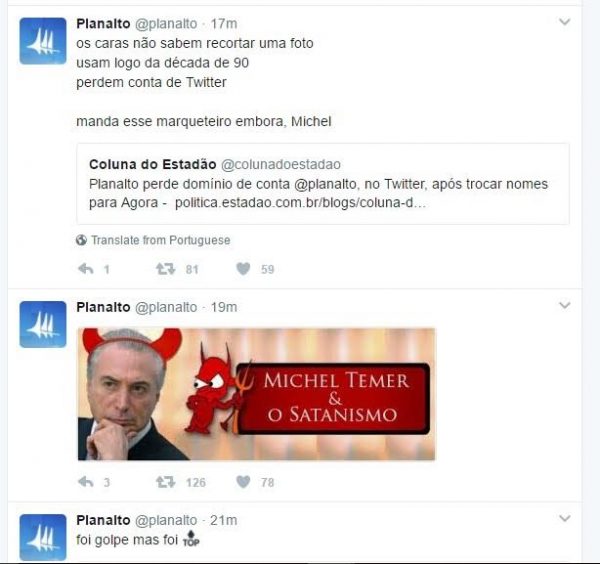Open options chevron on the 21m tweet
This screenshot has width=600, height=564.
[x=565, y=518]
